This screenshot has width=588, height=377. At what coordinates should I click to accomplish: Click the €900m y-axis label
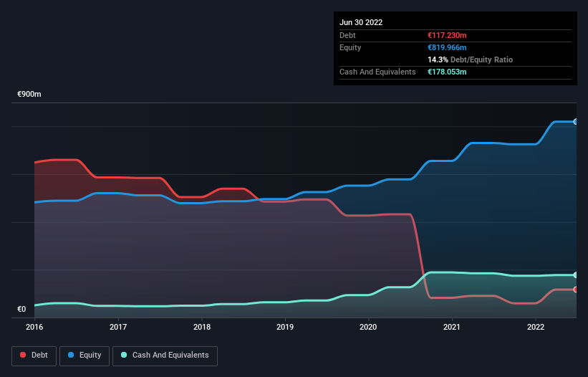tap(29, 94)
